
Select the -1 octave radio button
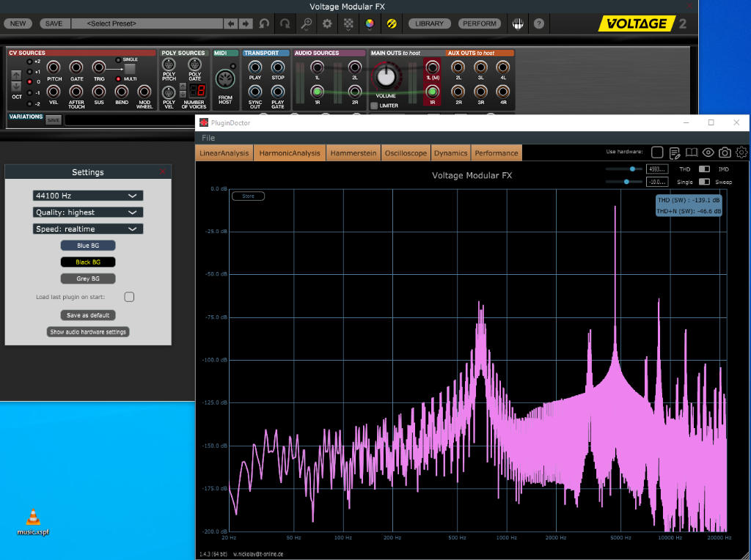(x=29, y=93)
